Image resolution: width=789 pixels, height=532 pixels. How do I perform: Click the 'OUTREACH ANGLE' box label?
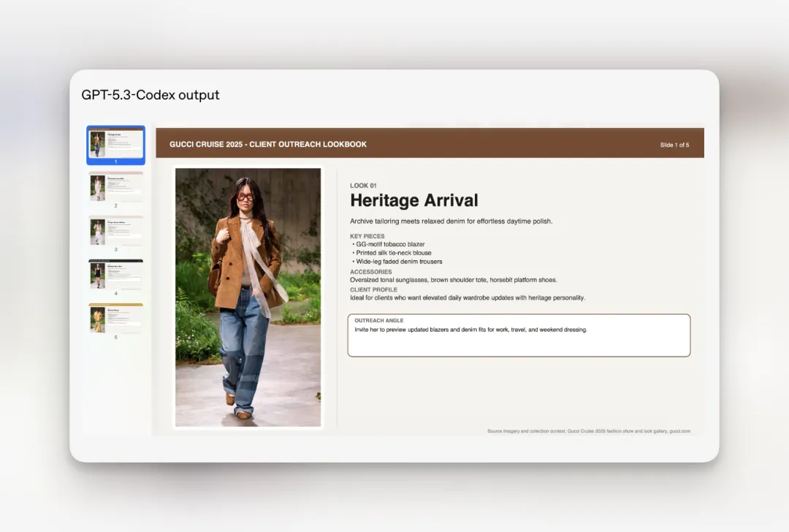pos(379,321)
